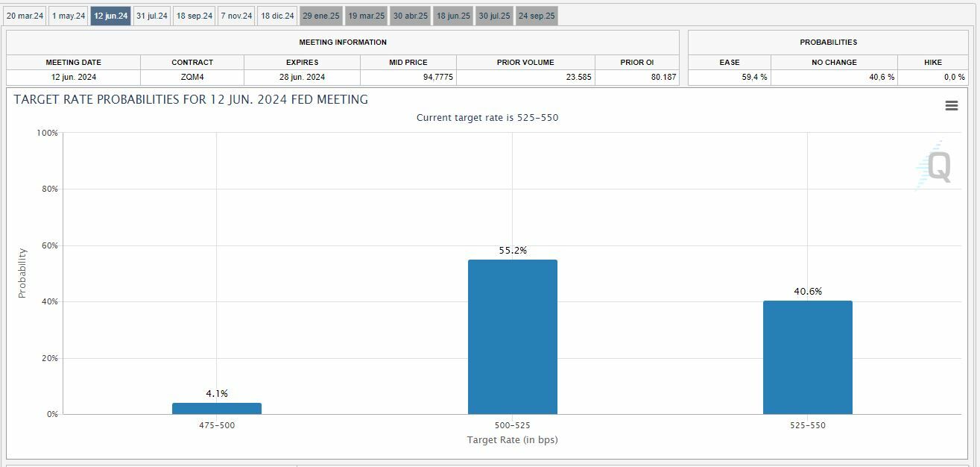
Task: Select the 30 abr.25 meeting tab
Action: point(411,16)
